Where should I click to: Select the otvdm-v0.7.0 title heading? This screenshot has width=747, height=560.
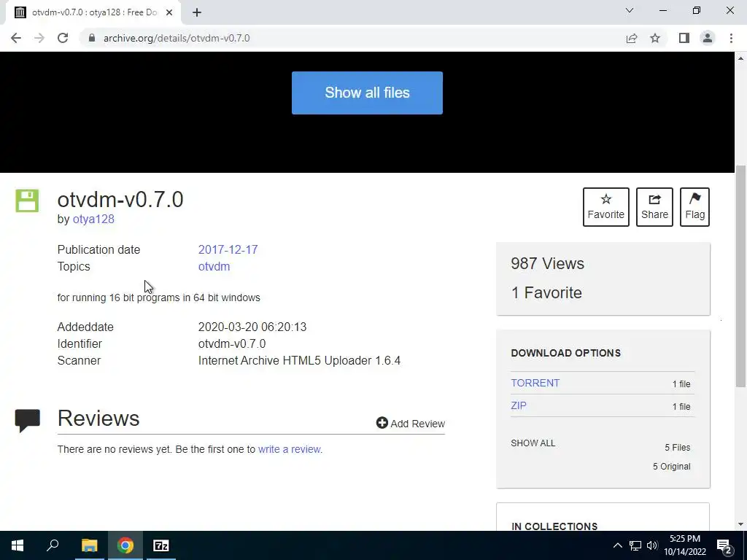tap(120, 199)
